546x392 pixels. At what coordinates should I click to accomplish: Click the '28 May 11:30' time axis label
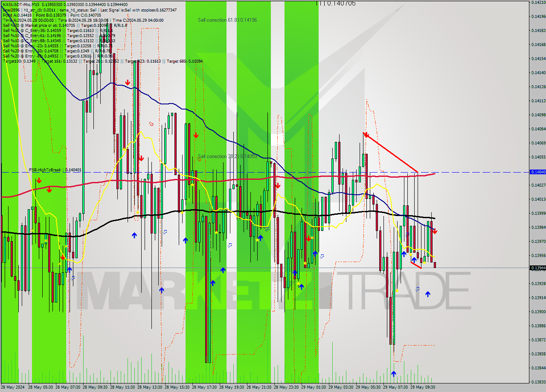123,387
